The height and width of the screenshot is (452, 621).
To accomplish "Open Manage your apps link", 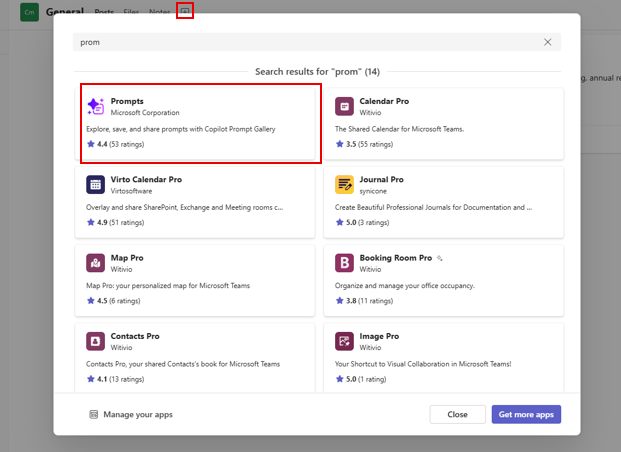I will pos(138,414).
